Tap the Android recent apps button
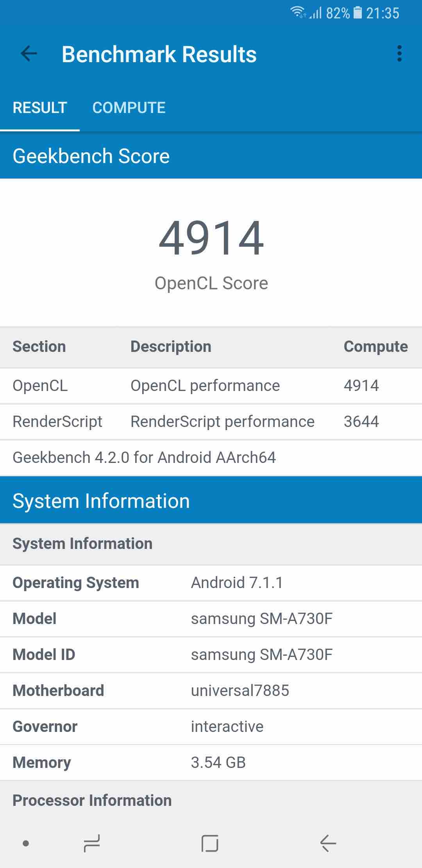 coord(92,843)
